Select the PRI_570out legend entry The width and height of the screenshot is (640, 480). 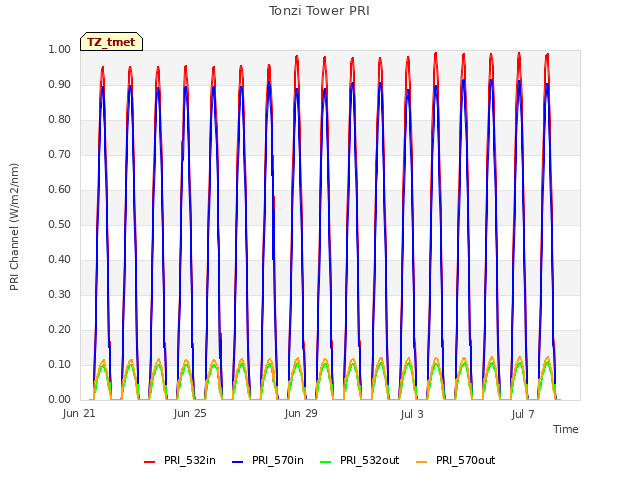(x=456, y=461)
